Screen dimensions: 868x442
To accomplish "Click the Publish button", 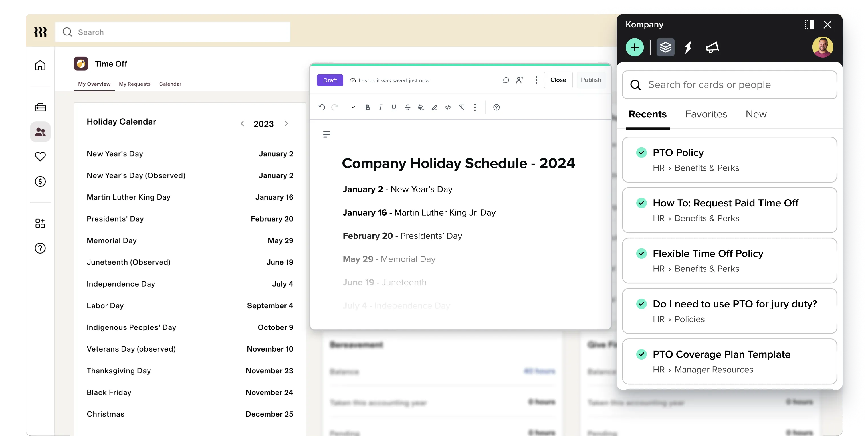I will click(x=591, y=80).
